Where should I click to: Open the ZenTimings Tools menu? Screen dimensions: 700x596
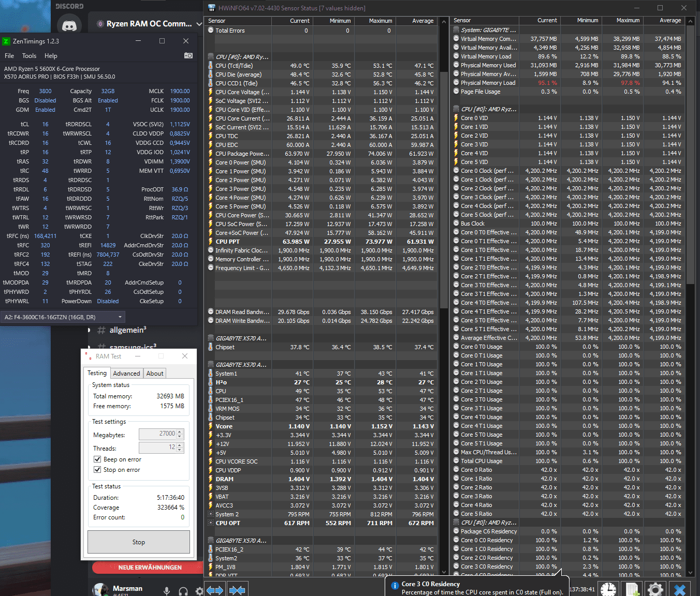coord(29,56)
